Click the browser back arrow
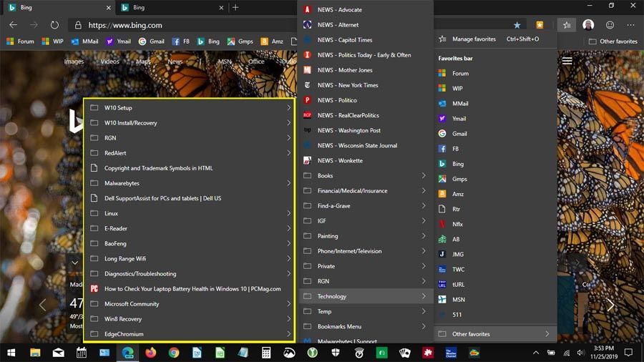The image size is (644, 362). pos(13,25)
